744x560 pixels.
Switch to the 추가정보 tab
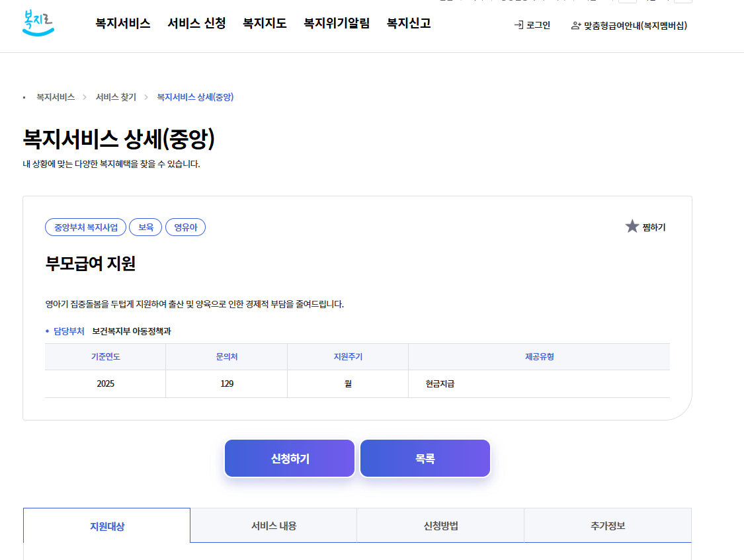[607, 524]
